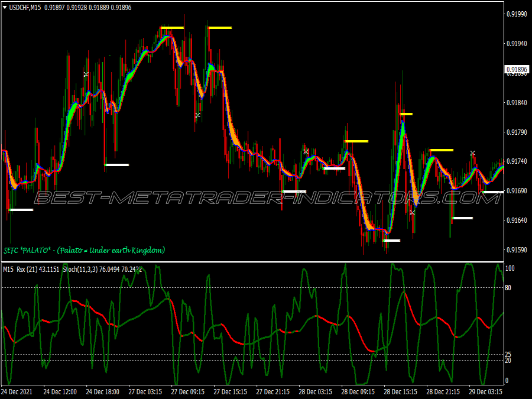Click the 29 Dec 03:15 time label
The height and width of the screenshot is (399, 532).
point(486,391)
